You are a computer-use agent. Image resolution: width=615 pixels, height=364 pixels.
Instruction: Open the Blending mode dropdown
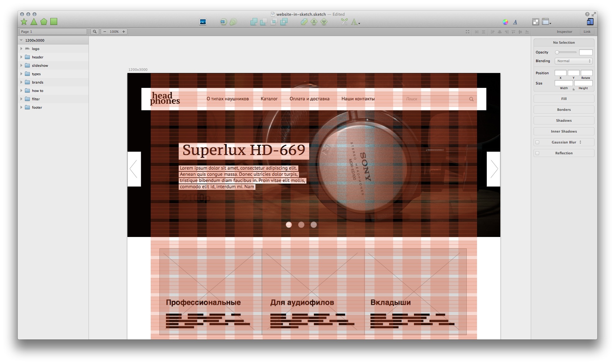pos(573,61)
